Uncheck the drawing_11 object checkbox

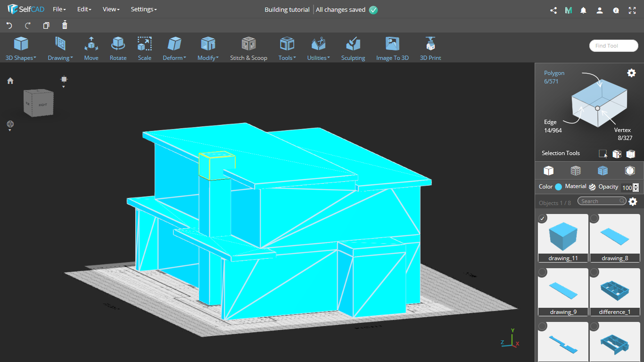point(543,218)
